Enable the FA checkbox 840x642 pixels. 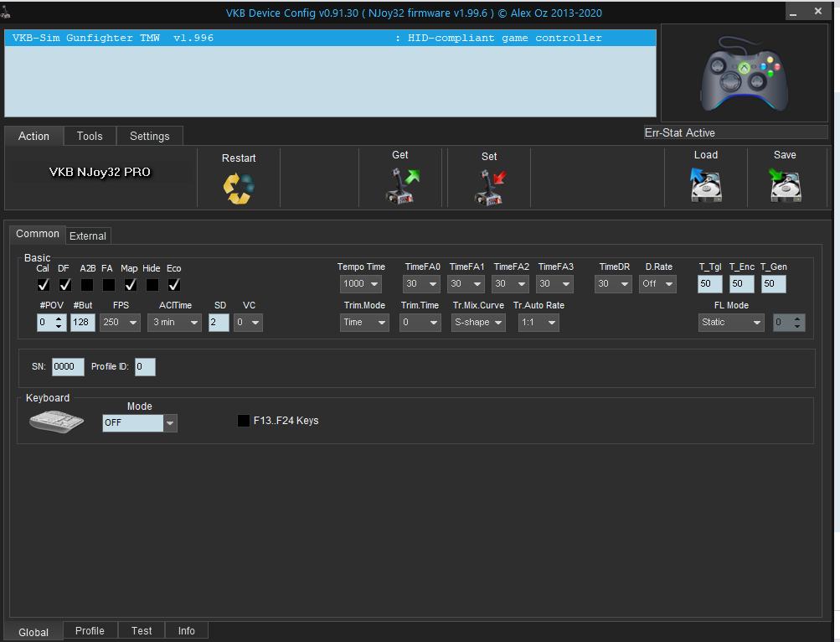(x=109, y=285)
